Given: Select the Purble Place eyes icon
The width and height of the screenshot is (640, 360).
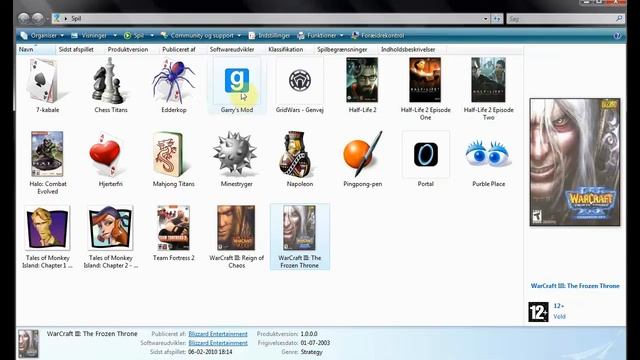Looking at the screenshot, I should (x=488, y=153).
